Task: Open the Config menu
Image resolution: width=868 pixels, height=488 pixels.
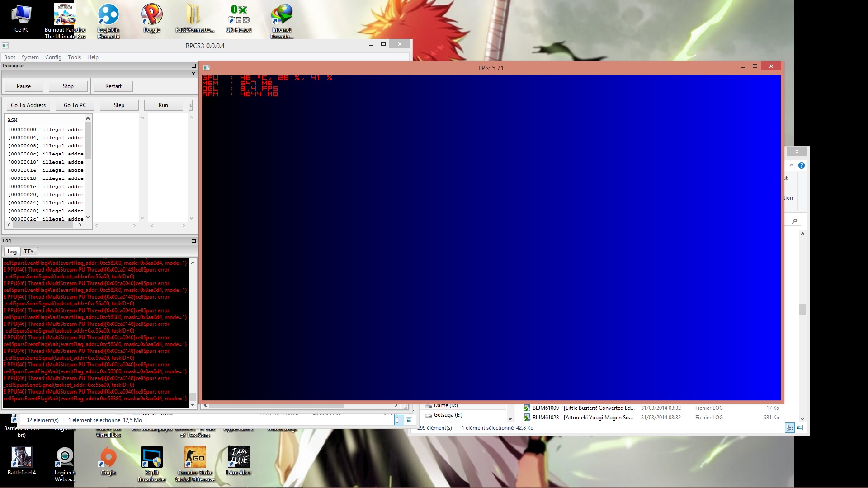Action: click(x=53, y=57)
